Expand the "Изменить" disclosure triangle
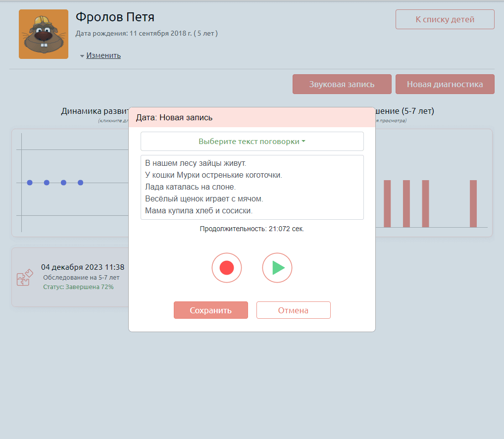 (82, 56)
